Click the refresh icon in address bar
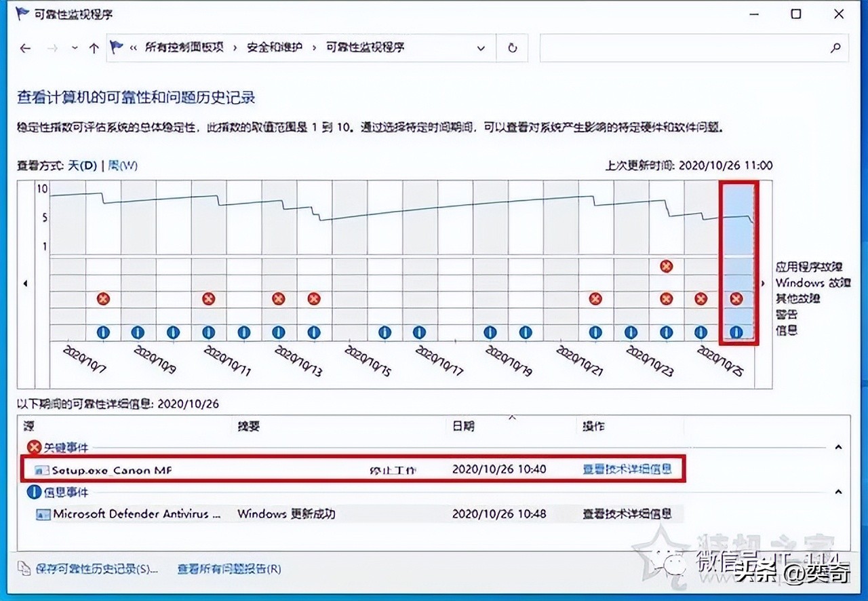868x601 pixels. [512, 47]
